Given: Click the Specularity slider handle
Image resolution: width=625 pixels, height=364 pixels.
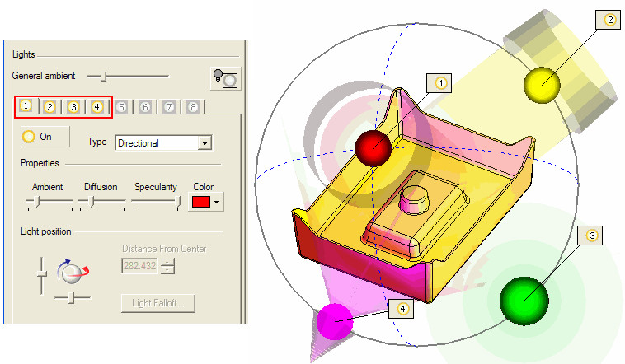Looking at the screenshot, I should tap(178, 203).
